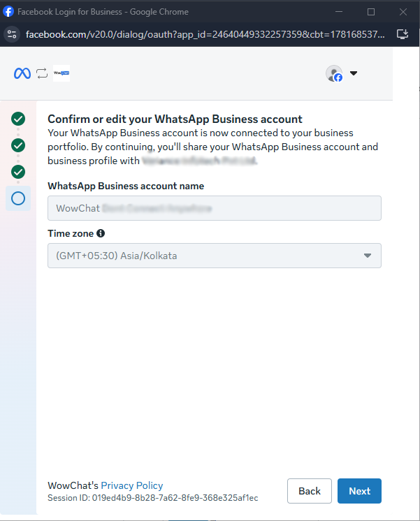Expand the account switcher dropdown arrow
This screenshot has height=521, width=420.
pos(354,73)
